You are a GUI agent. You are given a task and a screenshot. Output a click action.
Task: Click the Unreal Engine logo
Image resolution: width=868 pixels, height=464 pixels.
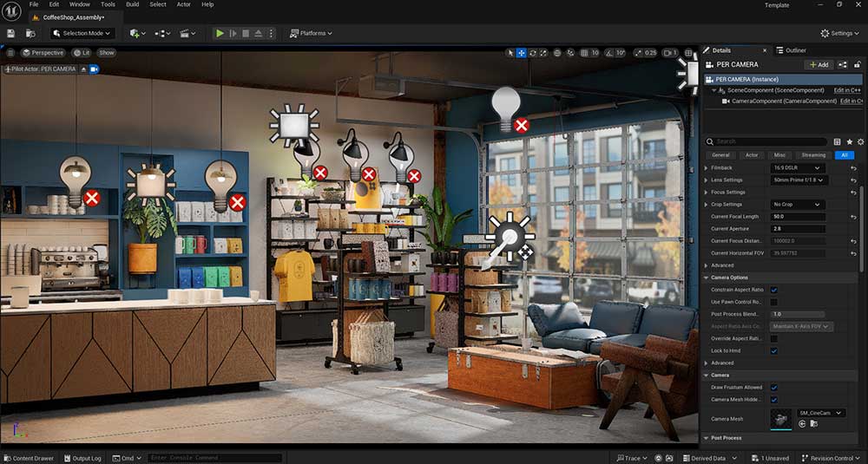[11, 11]
